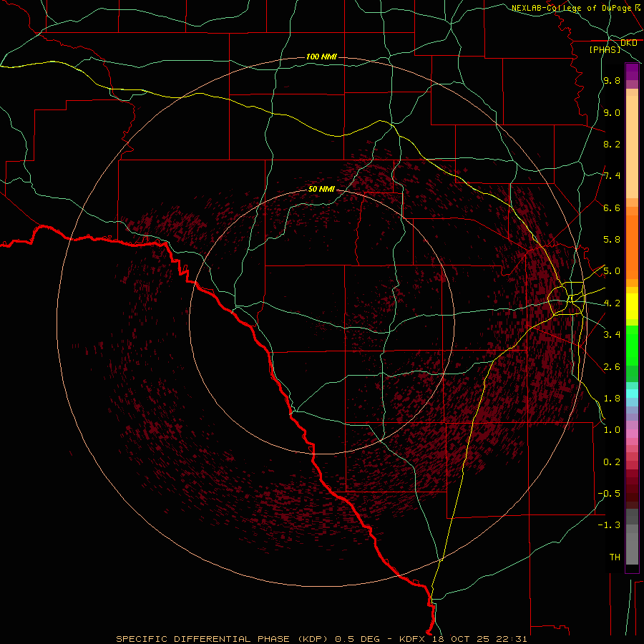Image resolution: width=644 pixels, height=644 pixels.
Task: Click the 5.0 value on the color scale
Action: [x=612, y=271]
